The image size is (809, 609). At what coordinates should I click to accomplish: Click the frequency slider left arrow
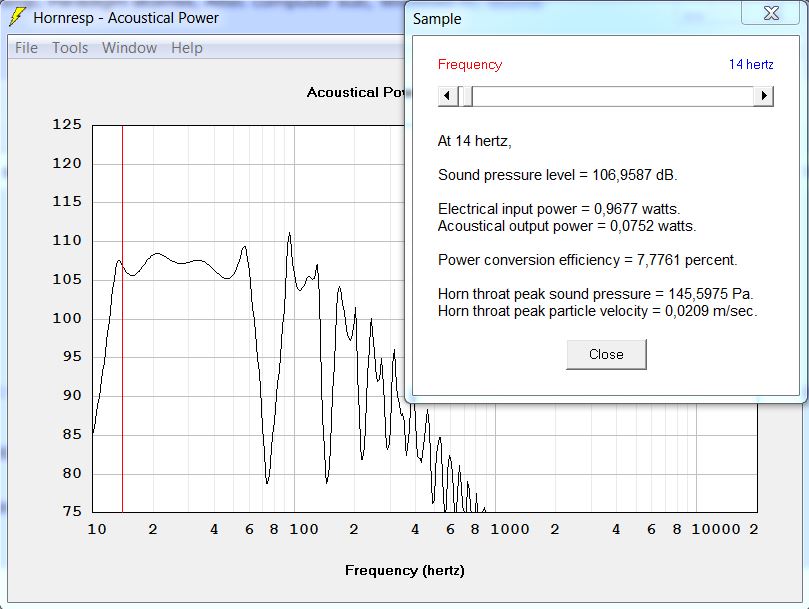(447, 96)
